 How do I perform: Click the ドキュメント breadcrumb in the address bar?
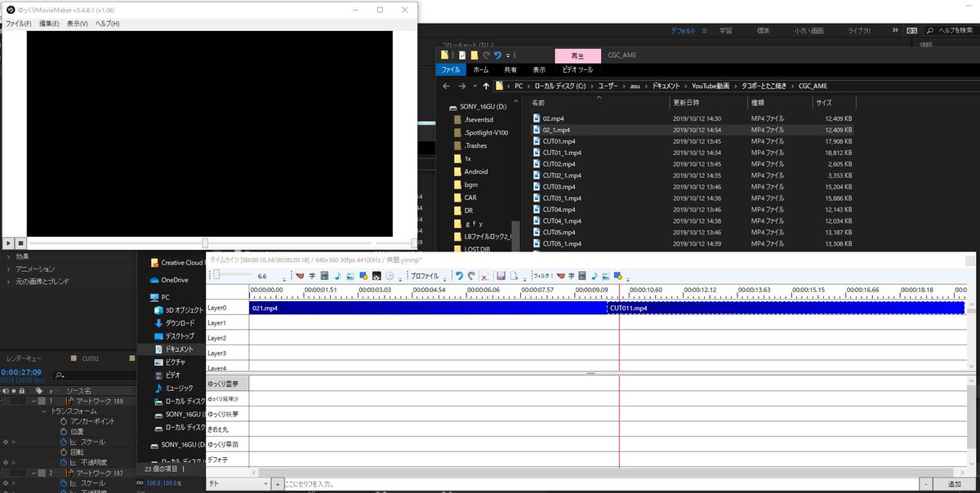[666, 86]
